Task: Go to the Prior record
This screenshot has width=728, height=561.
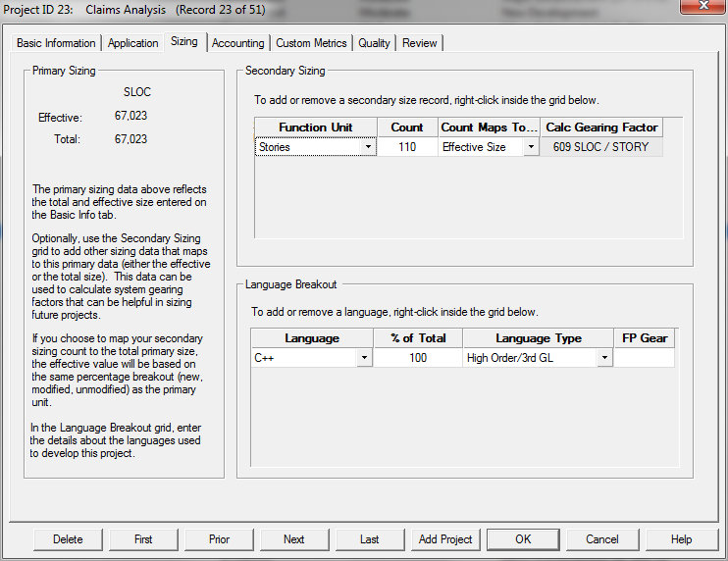Action: point(219,539)
